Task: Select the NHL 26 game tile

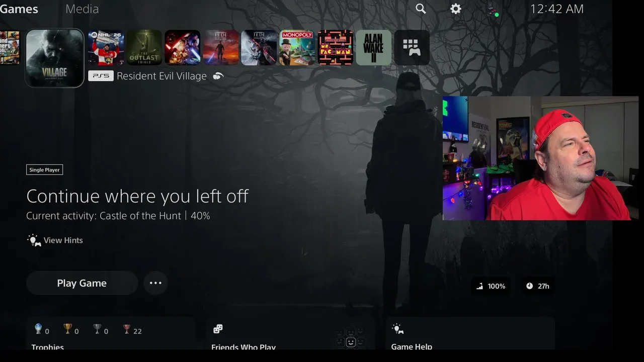Action: coord(106,48)
